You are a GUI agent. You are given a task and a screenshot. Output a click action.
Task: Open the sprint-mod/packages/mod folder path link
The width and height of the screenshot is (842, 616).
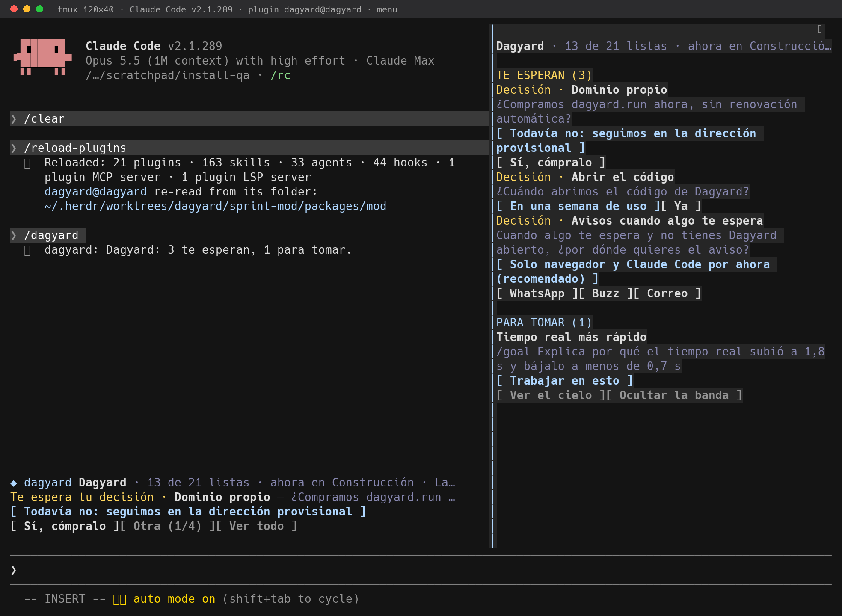click(x=215, y=206)
